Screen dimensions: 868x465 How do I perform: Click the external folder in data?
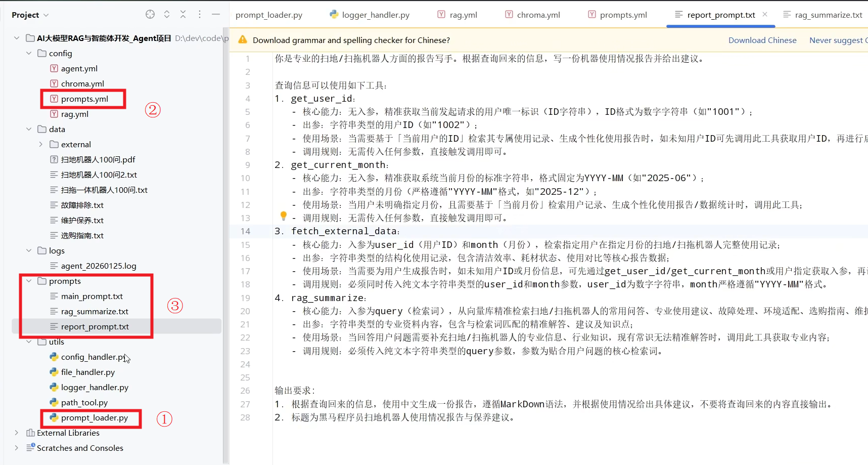pyautogui.click(x=76, y=144)
